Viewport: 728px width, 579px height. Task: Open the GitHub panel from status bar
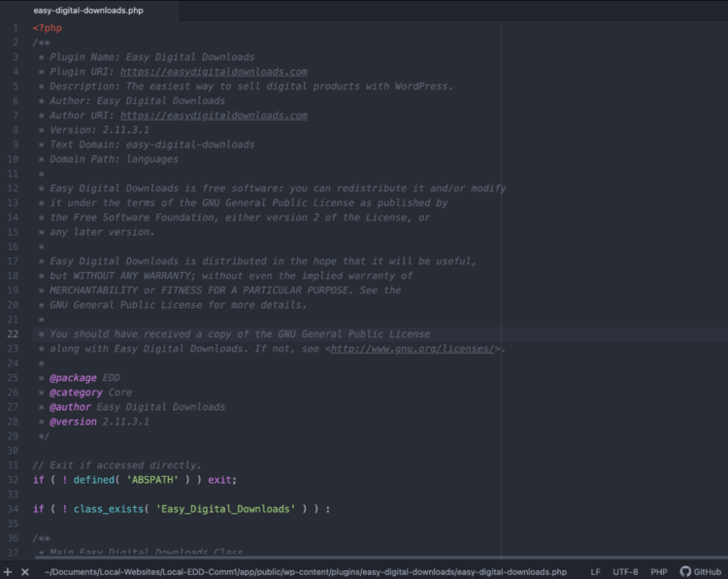(700, 572)
